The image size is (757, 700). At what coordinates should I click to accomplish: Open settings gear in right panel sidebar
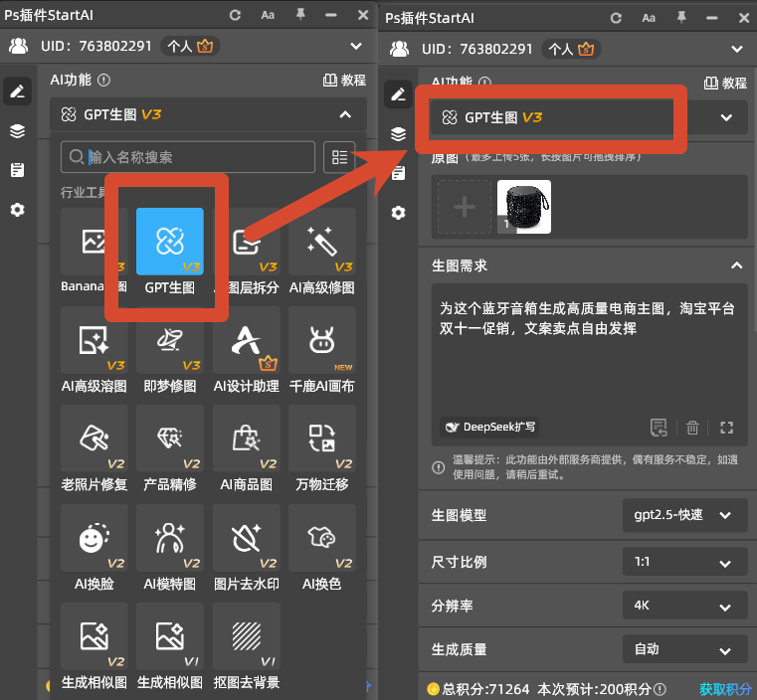pyautogui.click(x=398, y=213)
